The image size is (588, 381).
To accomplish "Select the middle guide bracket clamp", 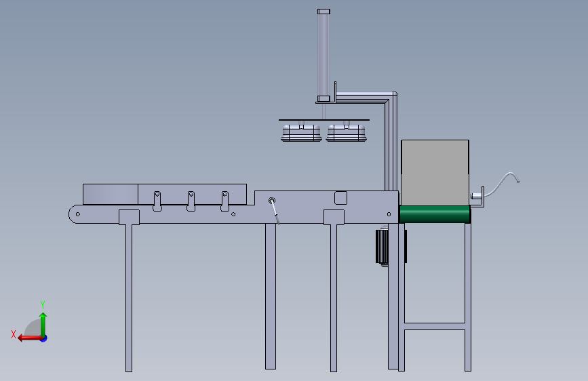I will pyautogui.click(x=191, y=201).
